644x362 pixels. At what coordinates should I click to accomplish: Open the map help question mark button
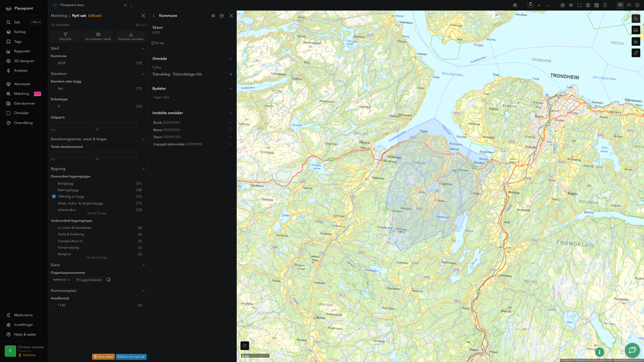(245, 346)
